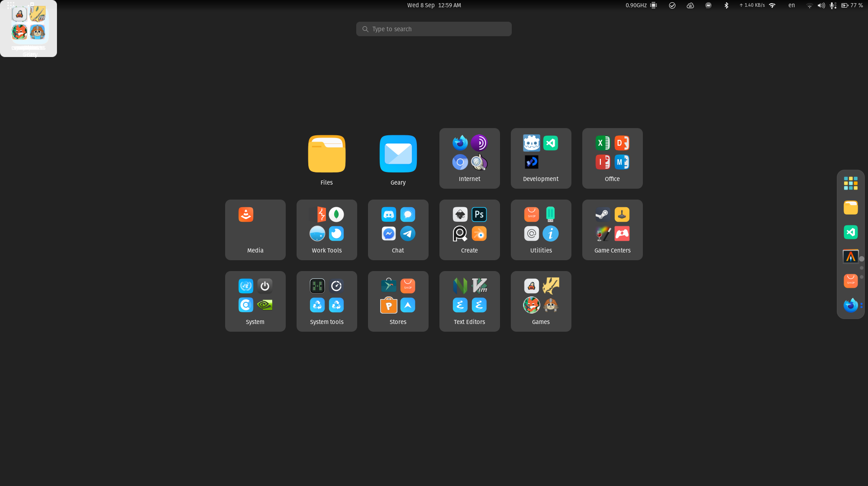Click the microphone icon in the top bar
Viewport: 868px width, 486px height.
(832, 5)
